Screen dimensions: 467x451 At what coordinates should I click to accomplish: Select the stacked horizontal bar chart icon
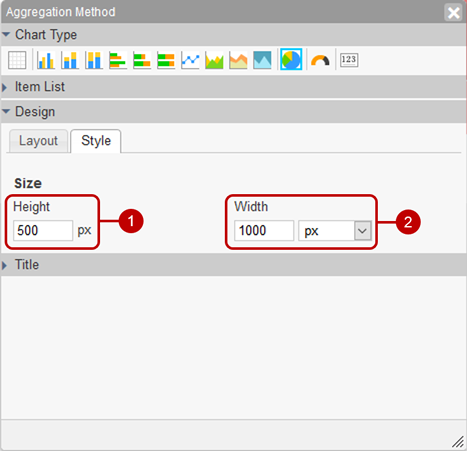(x=142, y=60)
